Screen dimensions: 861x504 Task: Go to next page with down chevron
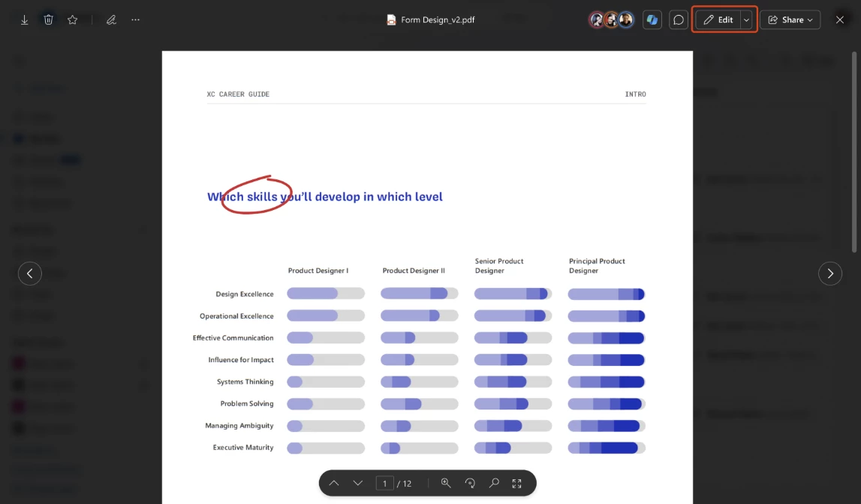tap(358, 483)
